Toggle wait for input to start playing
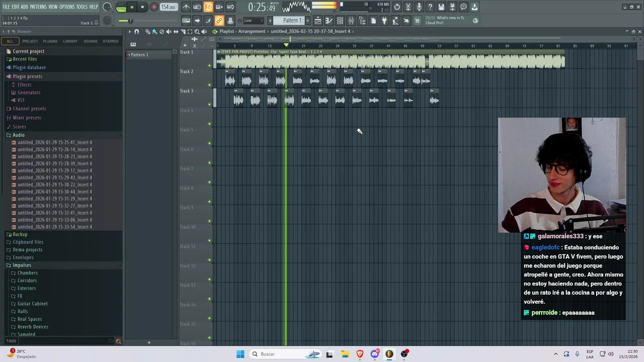This screenshot has width=644, height=362. point(197,7)
